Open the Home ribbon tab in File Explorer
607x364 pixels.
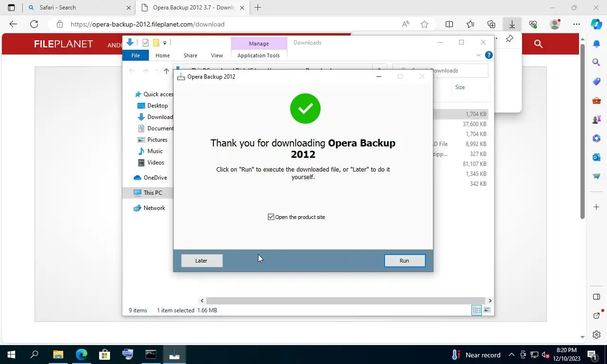click(x=163, y=55)
